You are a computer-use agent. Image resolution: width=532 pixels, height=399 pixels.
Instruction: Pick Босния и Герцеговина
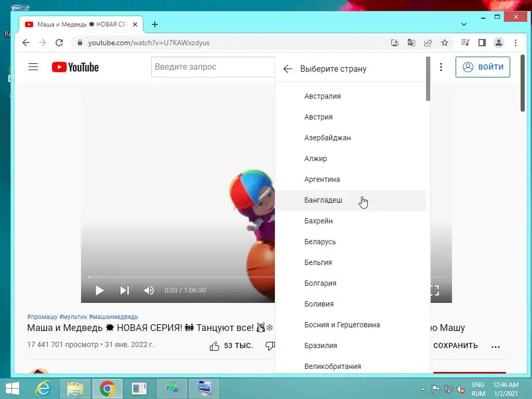[351, 325]
